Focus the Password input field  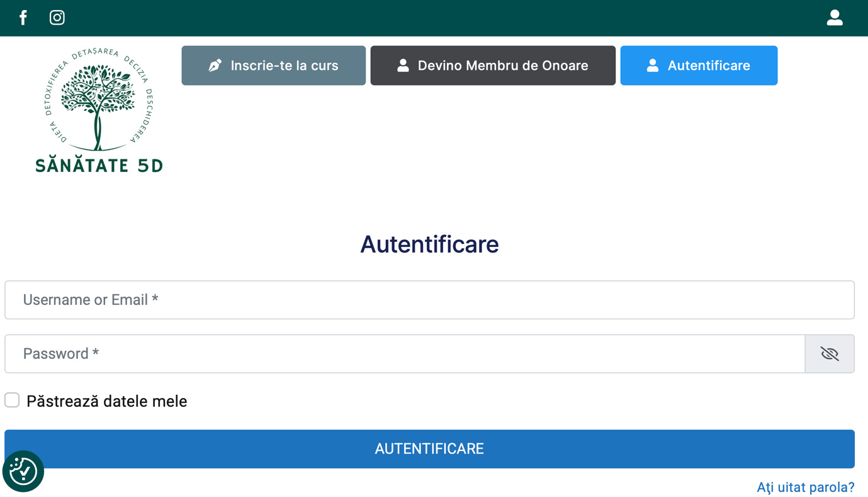(x=404, y=354)
